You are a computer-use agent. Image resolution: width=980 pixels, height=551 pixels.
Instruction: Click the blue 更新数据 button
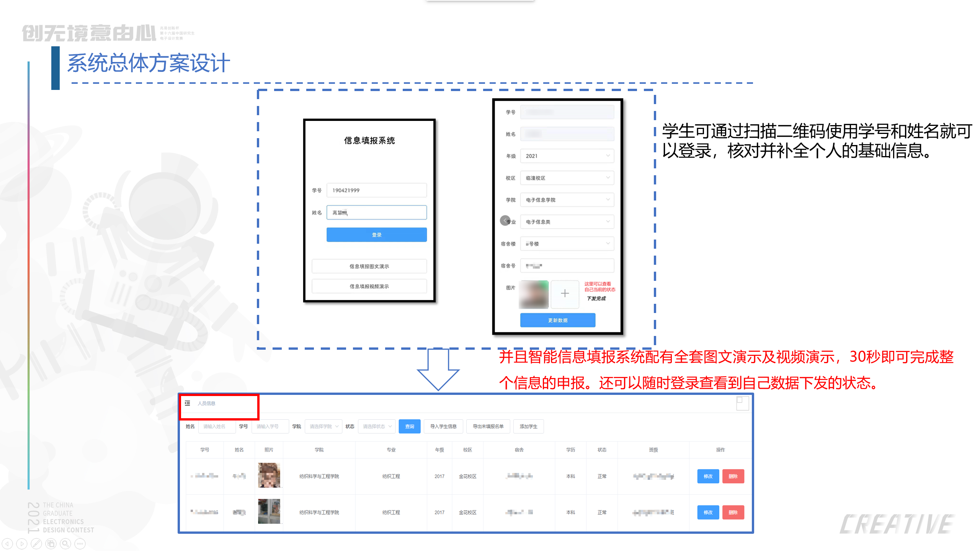click(558, 320)
